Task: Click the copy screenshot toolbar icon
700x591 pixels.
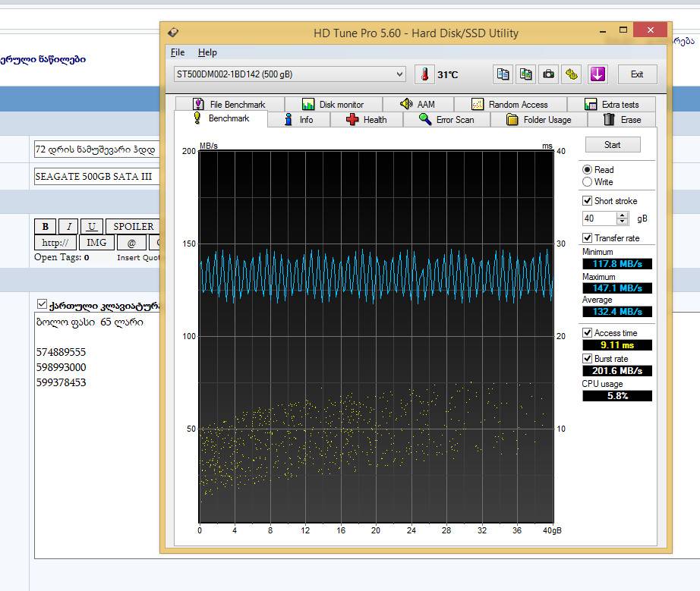Action: click(x=525, y=74)
